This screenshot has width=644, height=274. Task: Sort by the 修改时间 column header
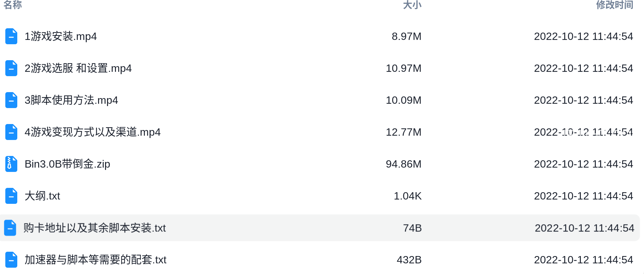click(x=615, y=5)
